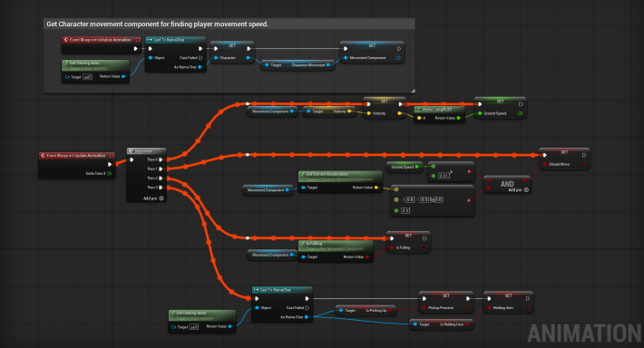The width and height of the screenshot is (644, 348).
Task: Select the SET Pickup Pressed node
Action: point(446,303)
